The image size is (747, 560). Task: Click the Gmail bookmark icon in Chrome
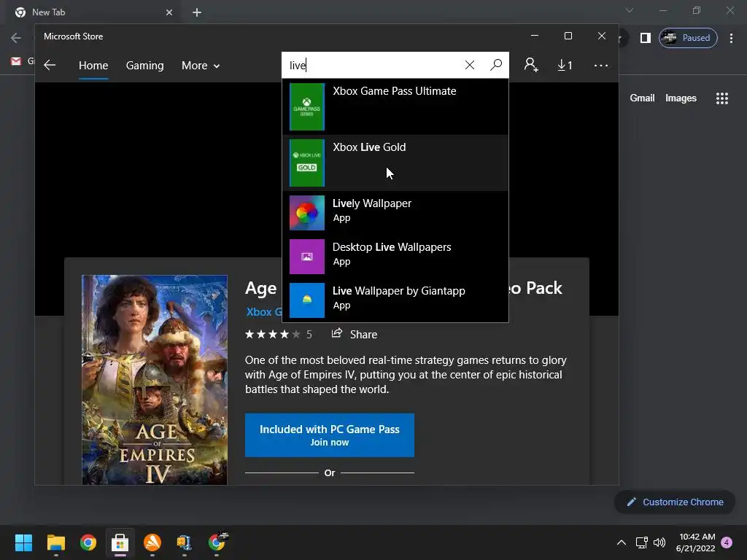point(16,61)
